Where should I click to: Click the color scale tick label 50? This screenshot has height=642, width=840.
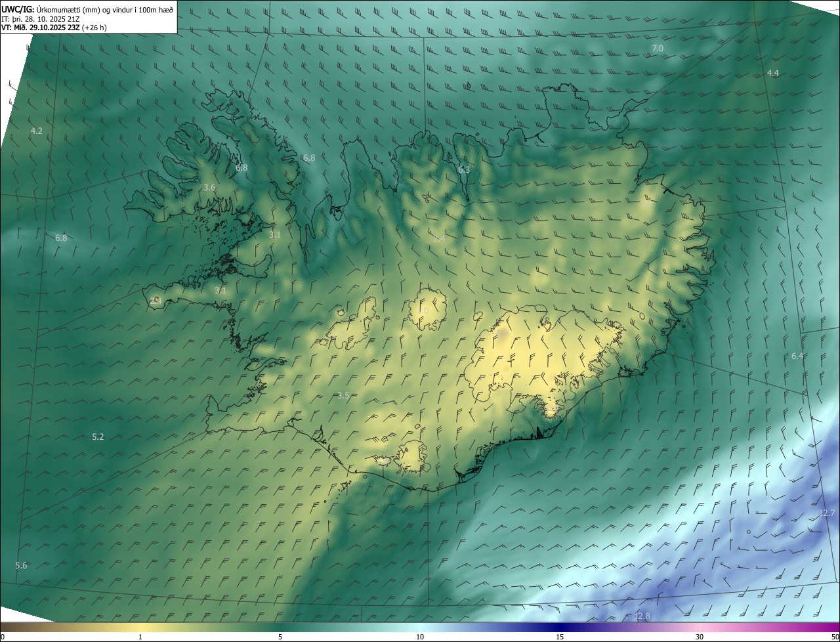(835, 637)
